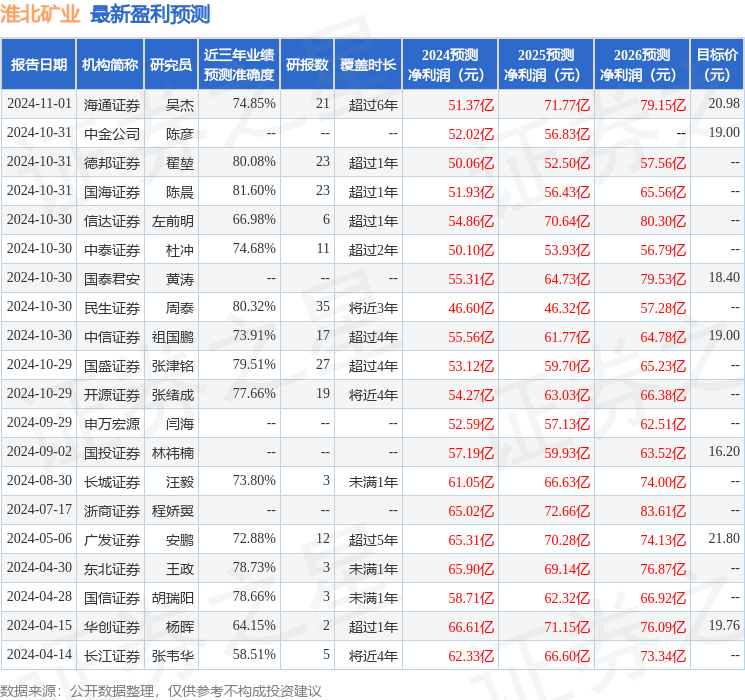Click the 2024-09-29 report date cell

click(x=39, y=423)
